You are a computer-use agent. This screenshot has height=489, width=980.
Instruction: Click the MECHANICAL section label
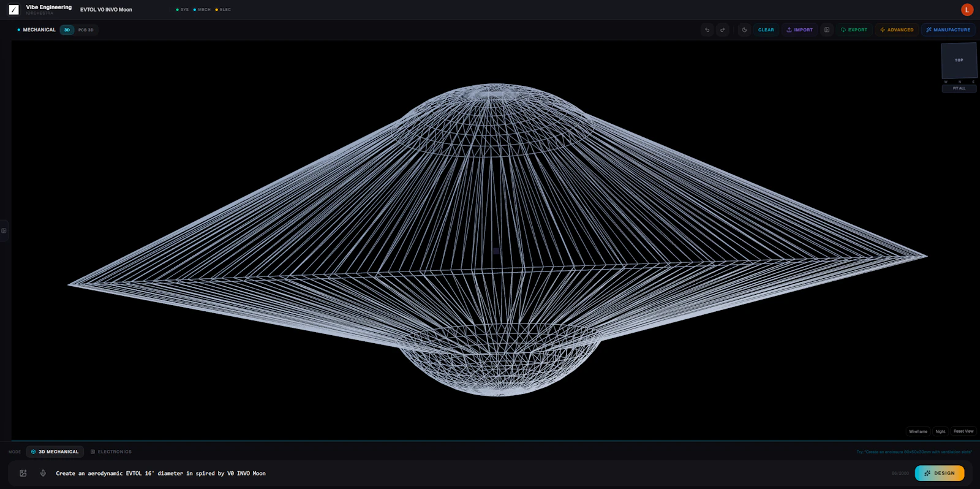pyautogui.click(x=39, y=29)
